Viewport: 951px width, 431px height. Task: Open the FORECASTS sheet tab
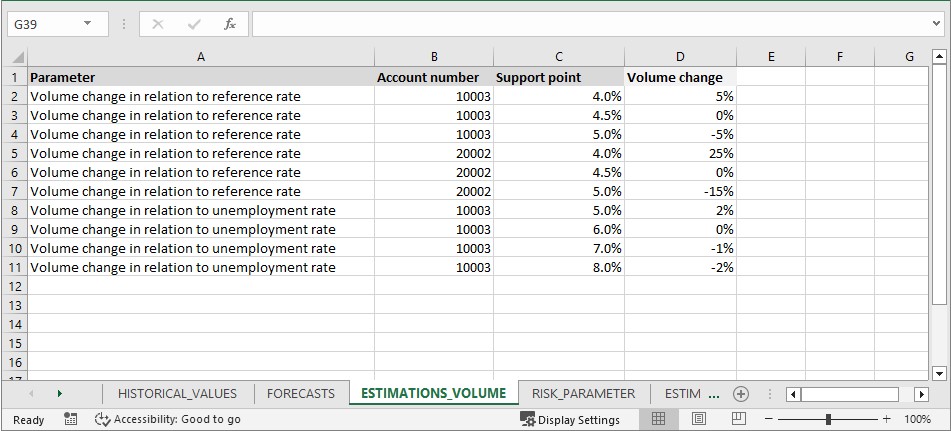301,393
